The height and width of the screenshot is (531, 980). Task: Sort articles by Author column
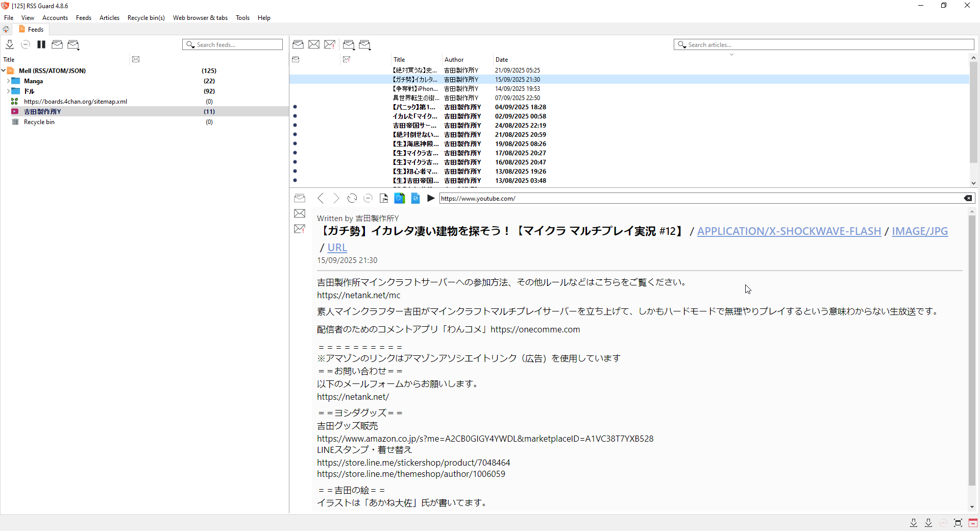tap(454, 59)
